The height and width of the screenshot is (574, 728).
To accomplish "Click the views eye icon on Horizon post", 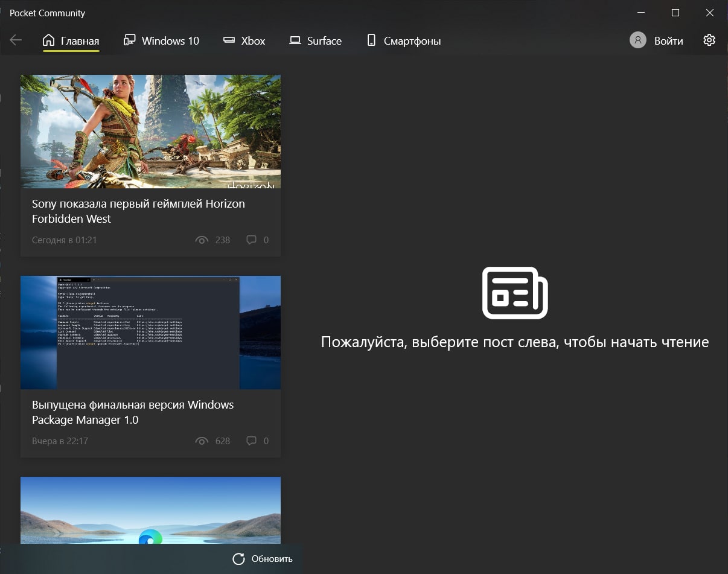I will (202, 240).
